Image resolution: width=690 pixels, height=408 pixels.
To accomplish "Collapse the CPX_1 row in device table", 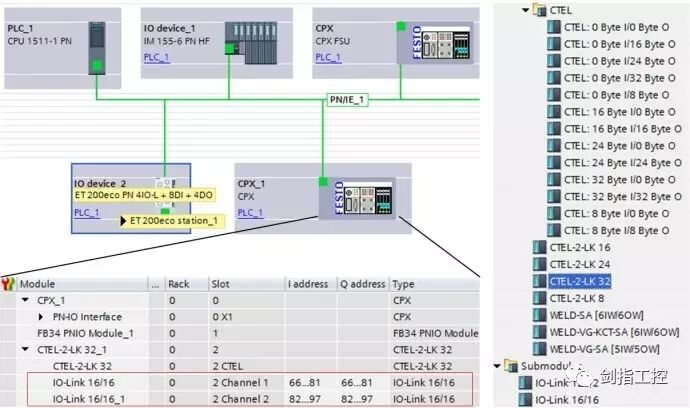I will pyautogui.click(x=26, y=300).
